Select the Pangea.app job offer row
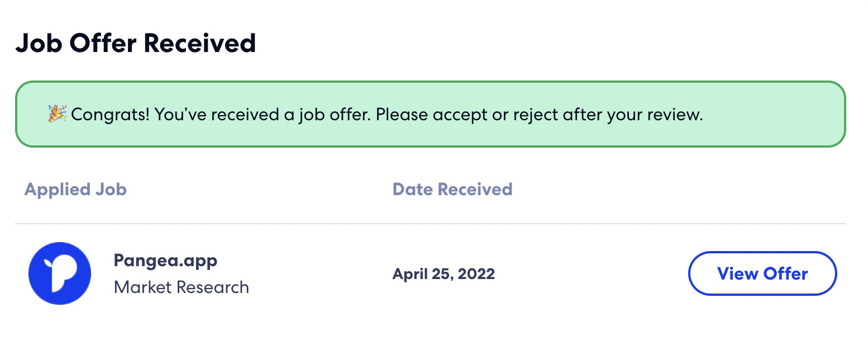Screen dimensions: 868x359 430,273
